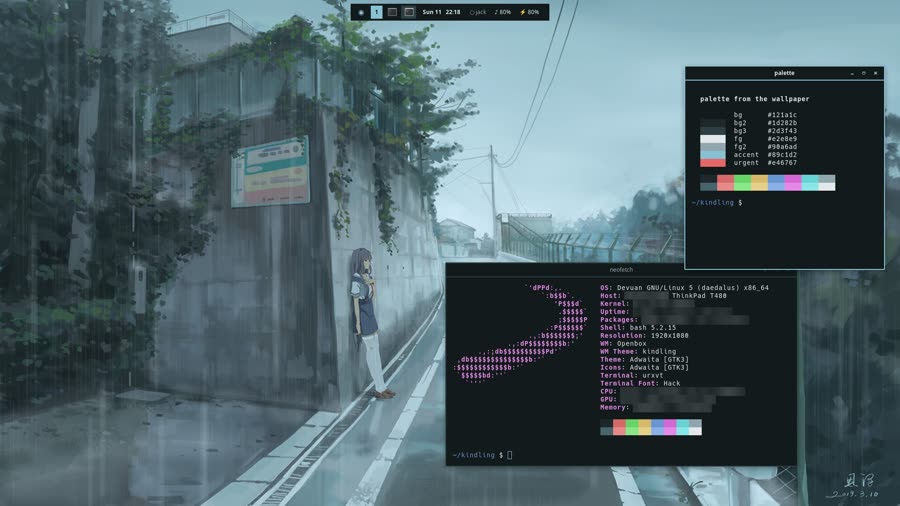Click the 'urgent' label in palette window

[746, 163]
